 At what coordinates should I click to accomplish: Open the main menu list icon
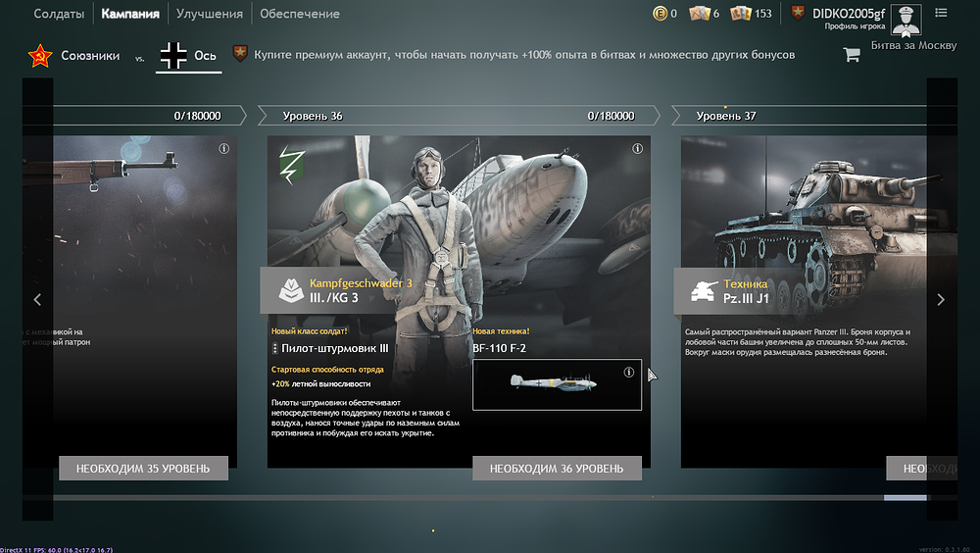[x=942, y=13]
